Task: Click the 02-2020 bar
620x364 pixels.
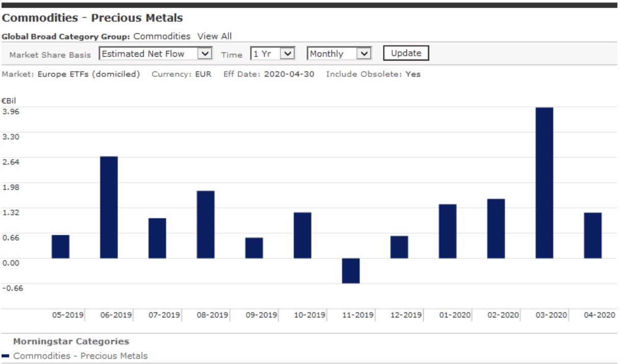Action: pyautogui.click(x=496, y=228)
